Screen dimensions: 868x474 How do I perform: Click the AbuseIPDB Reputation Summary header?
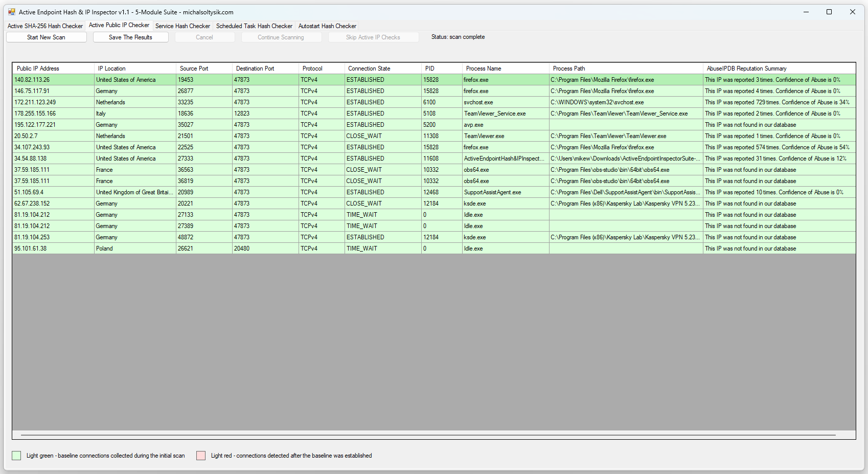coord(746,69)
